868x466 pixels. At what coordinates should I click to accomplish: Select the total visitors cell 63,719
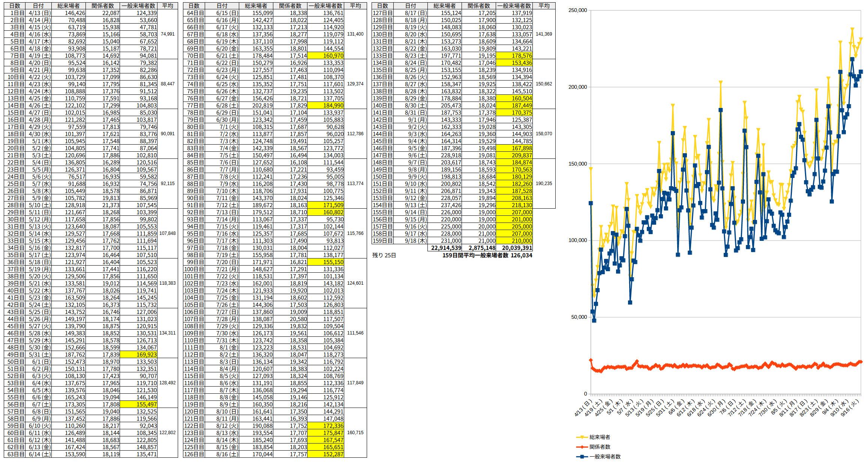pos(69,27)
